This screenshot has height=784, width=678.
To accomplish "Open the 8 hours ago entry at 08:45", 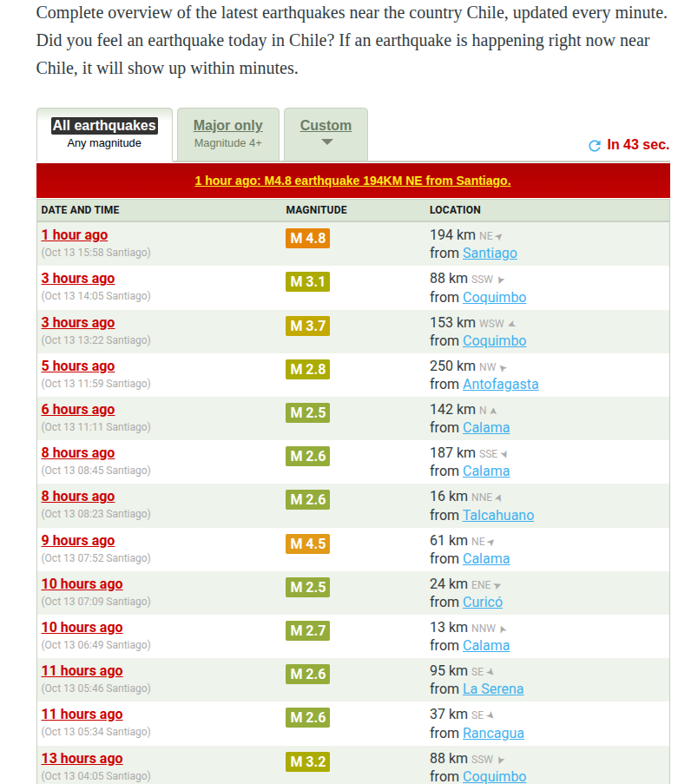I will [78, 453].
